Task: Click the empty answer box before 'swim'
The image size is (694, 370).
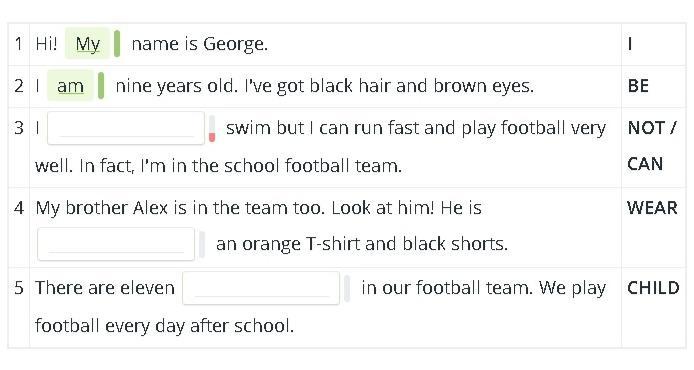Action: [x=126, y=128]
